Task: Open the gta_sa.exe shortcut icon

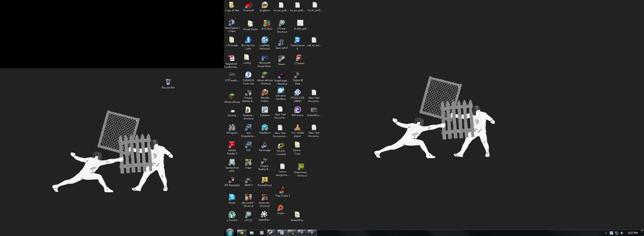Action: pyautogui.click(x=248, y=201)
